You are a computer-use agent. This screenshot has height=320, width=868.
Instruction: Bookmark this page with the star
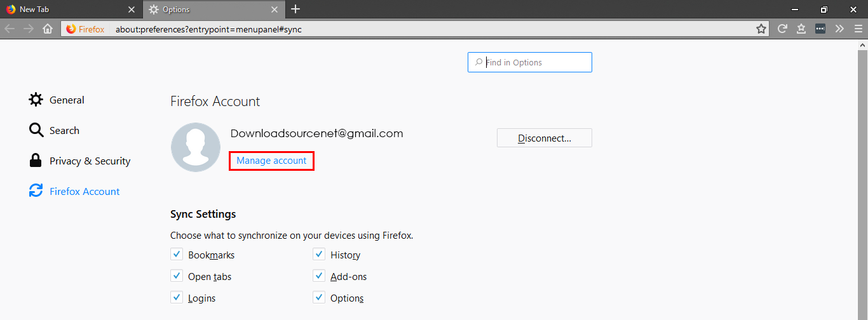tap(761, 29)
